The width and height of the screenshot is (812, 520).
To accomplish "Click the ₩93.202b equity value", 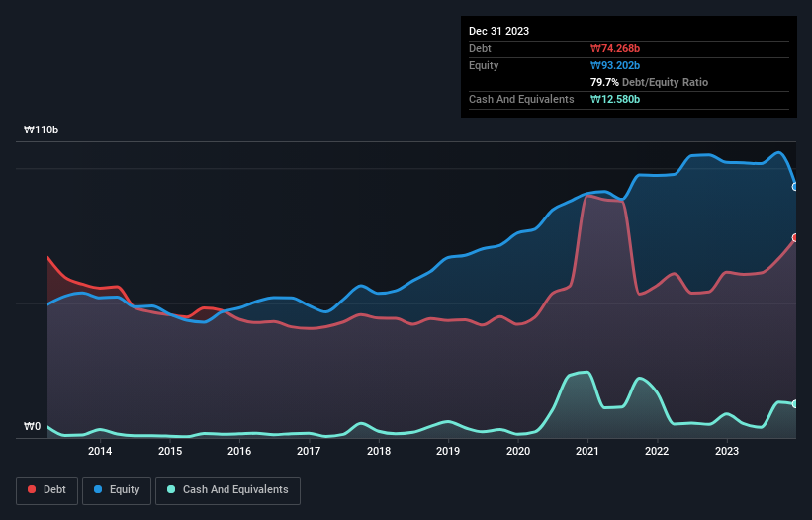I will click(615, 65).
